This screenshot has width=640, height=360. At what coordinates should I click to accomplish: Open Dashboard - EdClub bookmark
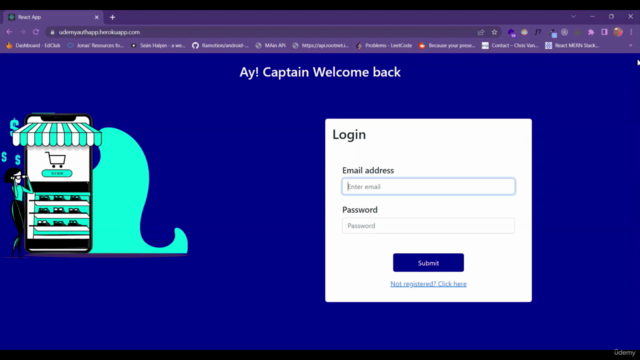point(33,45)
